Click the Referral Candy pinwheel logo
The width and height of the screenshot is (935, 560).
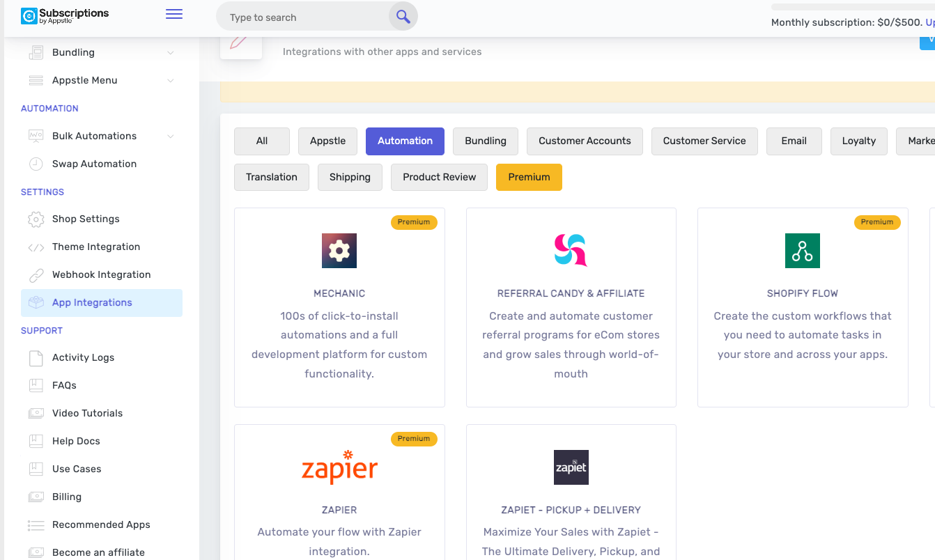(571, 251)
